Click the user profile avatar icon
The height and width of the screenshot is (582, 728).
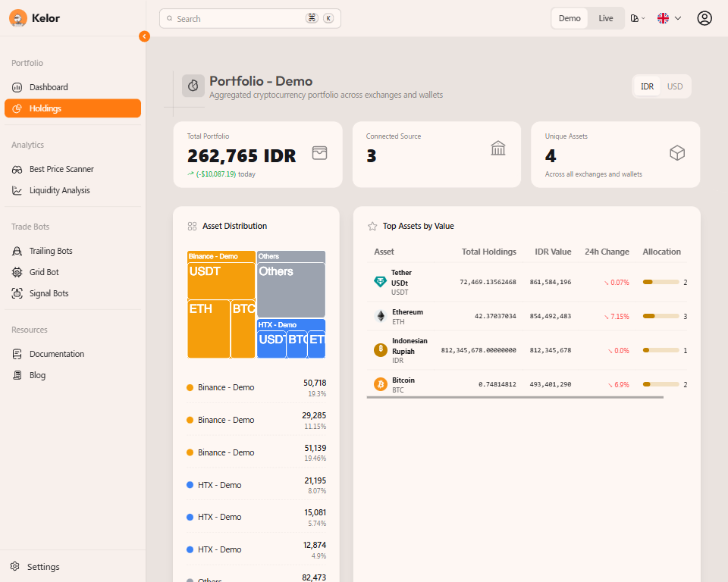pyautogui.click(x=704, y=18)
